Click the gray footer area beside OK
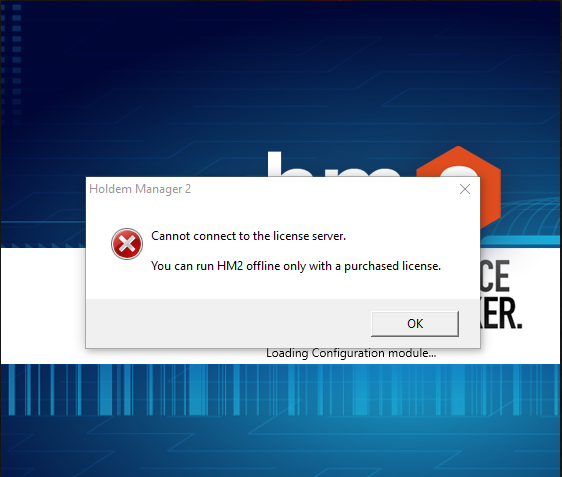The height and width of the screenshot is (477, 562). [x=228, y=323]
